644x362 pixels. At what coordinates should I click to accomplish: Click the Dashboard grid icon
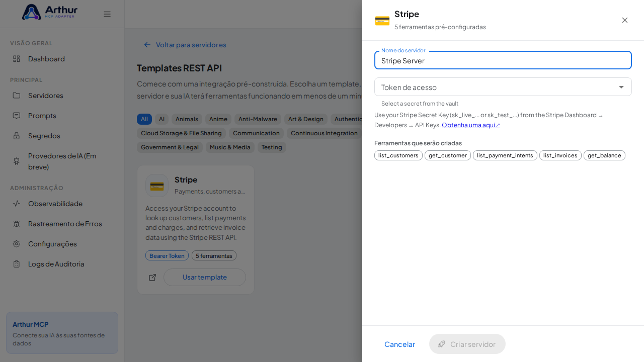pos(17,59)
